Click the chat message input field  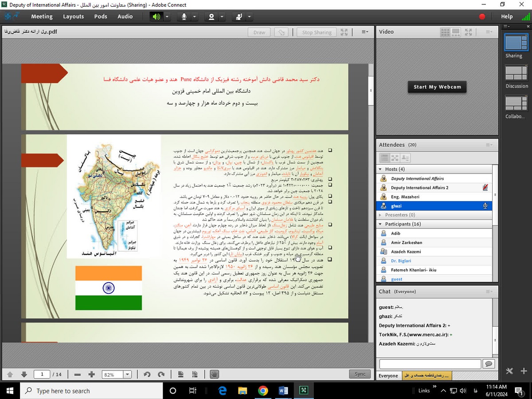point(430,364)
